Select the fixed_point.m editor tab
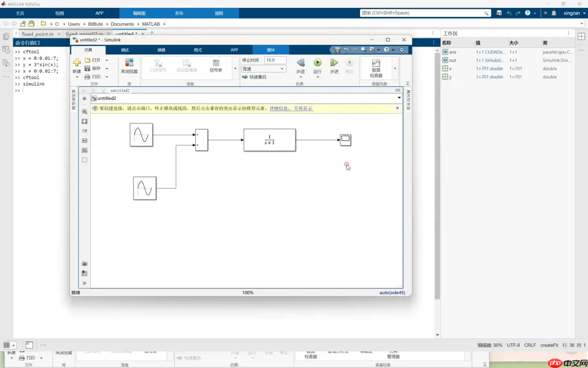Image resolution: width=588 pixels, height=368 pixels. coord(37,34)
